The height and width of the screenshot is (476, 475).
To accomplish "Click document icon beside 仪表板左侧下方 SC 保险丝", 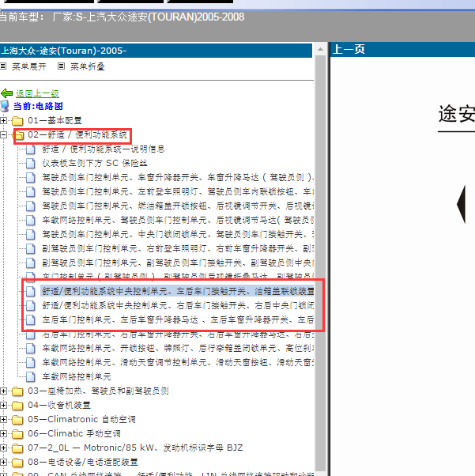I will pyautogui.click(x=30, y=163).
